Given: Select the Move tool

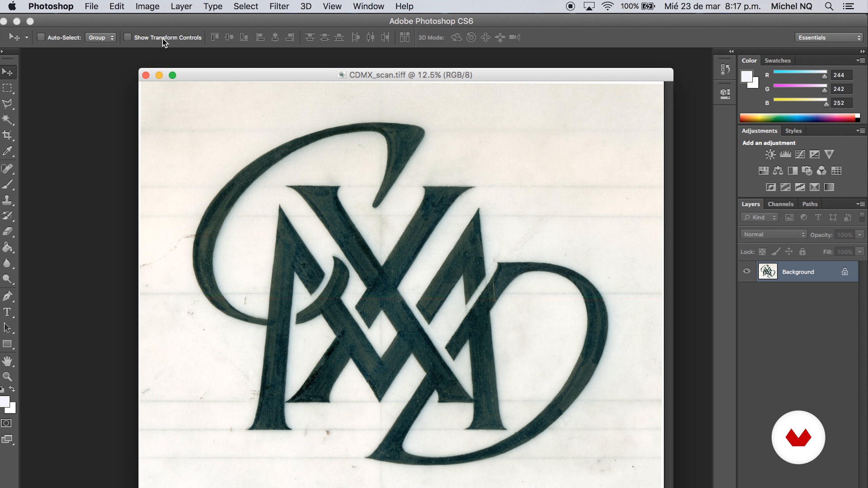Looking at the screenshot, I should tap(7, 72).
